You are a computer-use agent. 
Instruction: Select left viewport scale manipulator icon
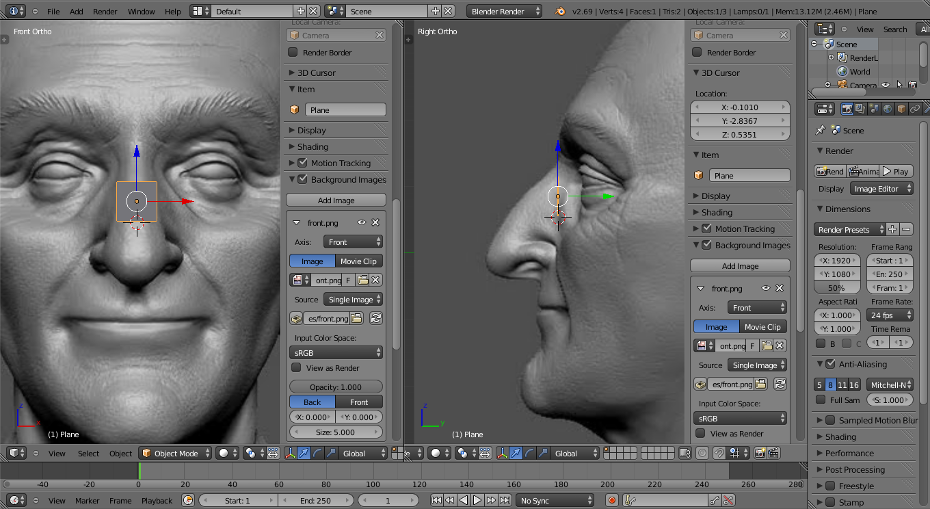331,453
